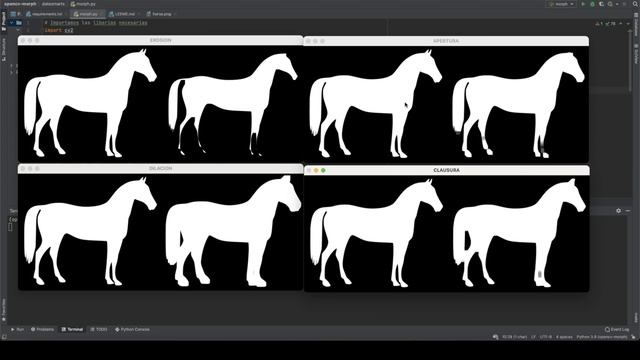
Task: Click the Search Everywhere magnifier icon
Action: coord(635,4)
